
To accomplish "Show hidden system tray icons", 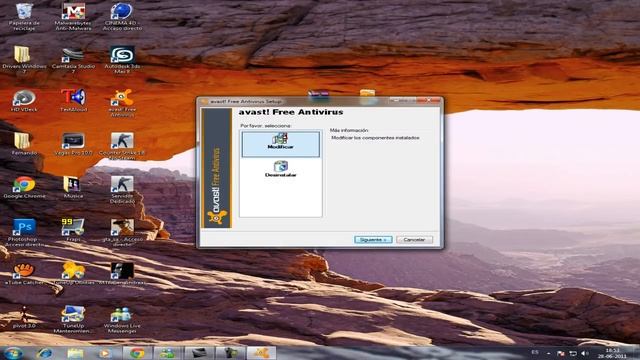I will [x=548, y=353].
